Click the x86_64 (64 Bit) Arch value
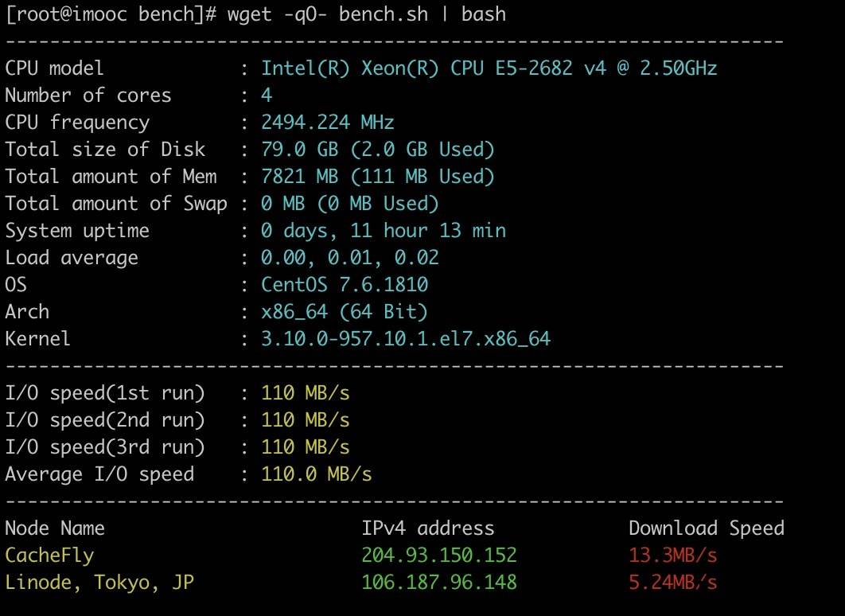The width and height of the screenshot is (845, 616). pos(344,312)
